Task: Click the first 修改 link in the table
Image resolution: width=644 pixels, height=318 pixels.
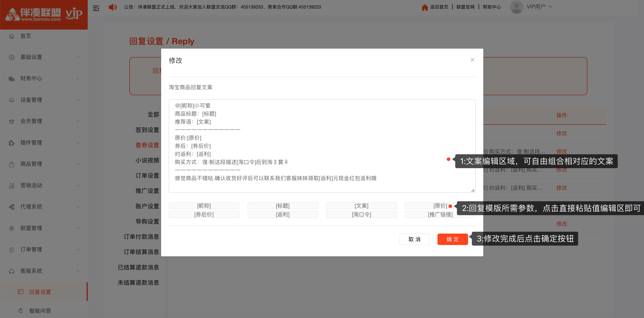Action: click(561, 133)
